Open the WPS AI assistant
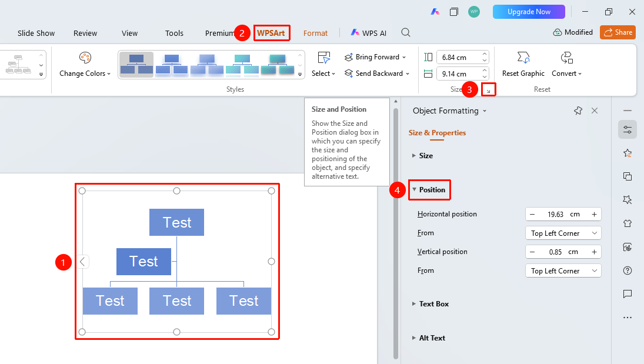The width and height of the screenshot is (644, 364). [x=368, y=33]
